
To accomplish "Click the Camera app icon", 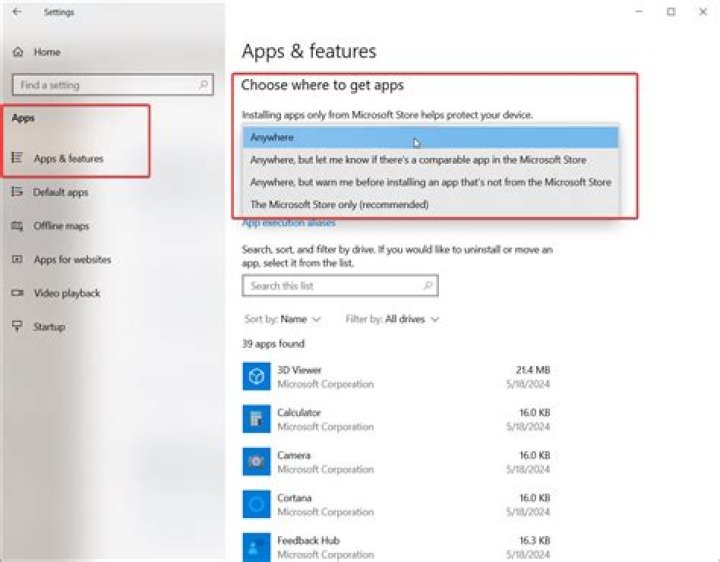I will click(x=256, y=461).
